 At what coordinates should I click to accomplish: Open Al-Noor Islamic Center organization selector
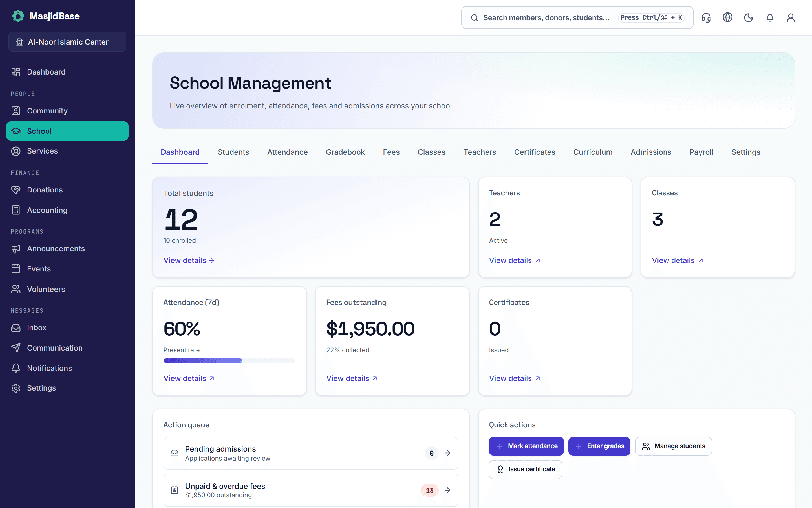click(x=67, y=42)
